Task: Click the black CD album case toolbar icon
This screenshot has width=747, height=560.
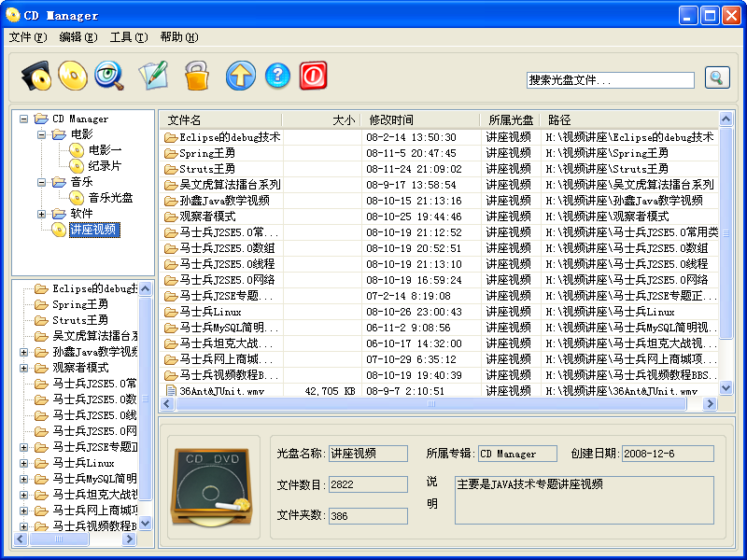Action: pyautogui.click(x=36, y=76)
